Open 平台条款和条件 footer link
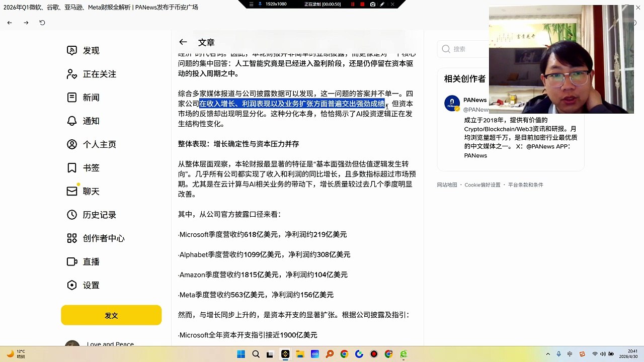Image resolution: width=644 pixels, height=362 pixels. click(x=525, y=185)
